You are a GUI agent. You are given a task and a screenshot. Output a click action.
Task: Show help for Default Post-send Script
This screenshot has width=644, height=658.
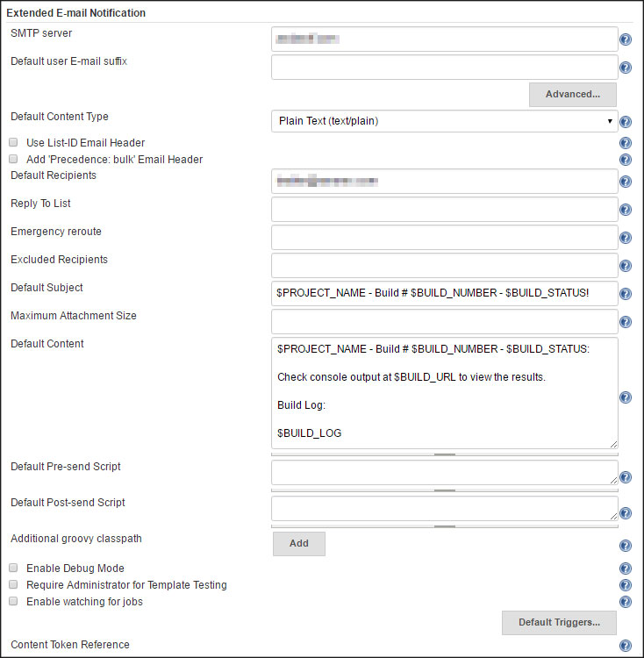[x=625, y=513]
